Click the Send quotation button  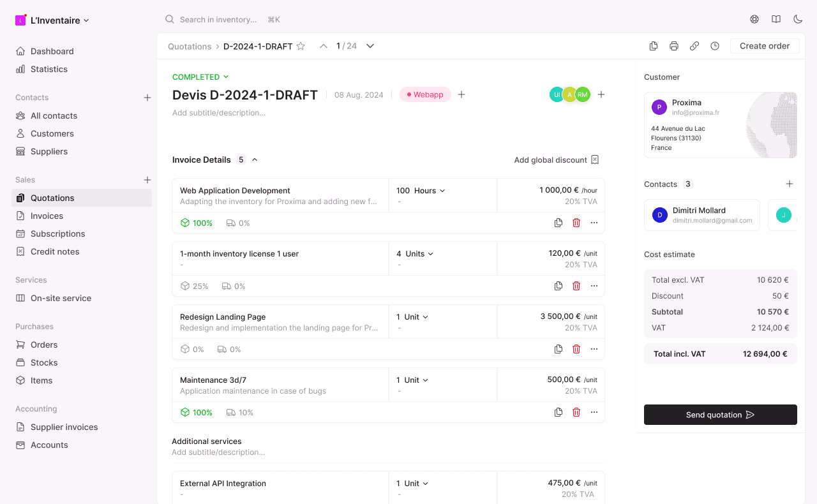click(720, 415)
